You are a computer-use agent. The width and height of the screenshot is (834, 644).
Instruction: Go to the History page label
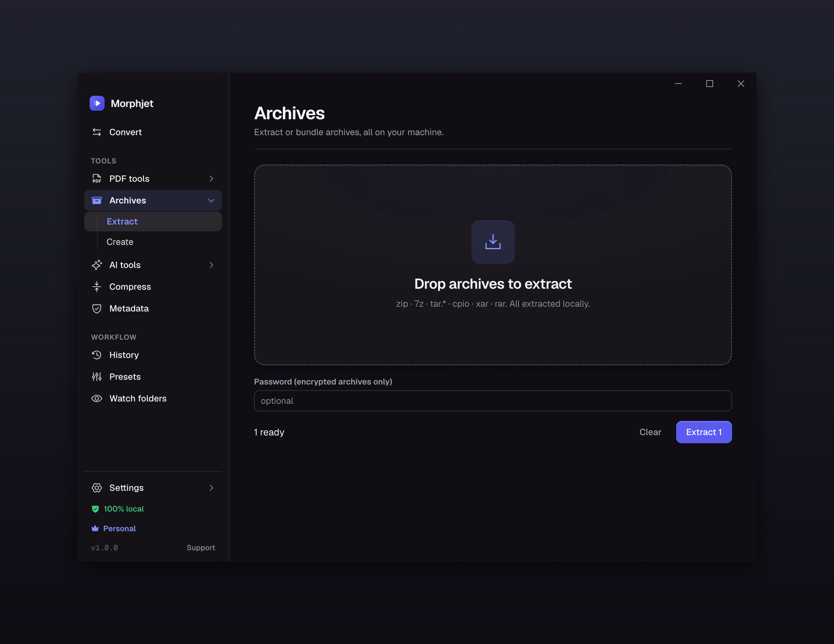124,355
